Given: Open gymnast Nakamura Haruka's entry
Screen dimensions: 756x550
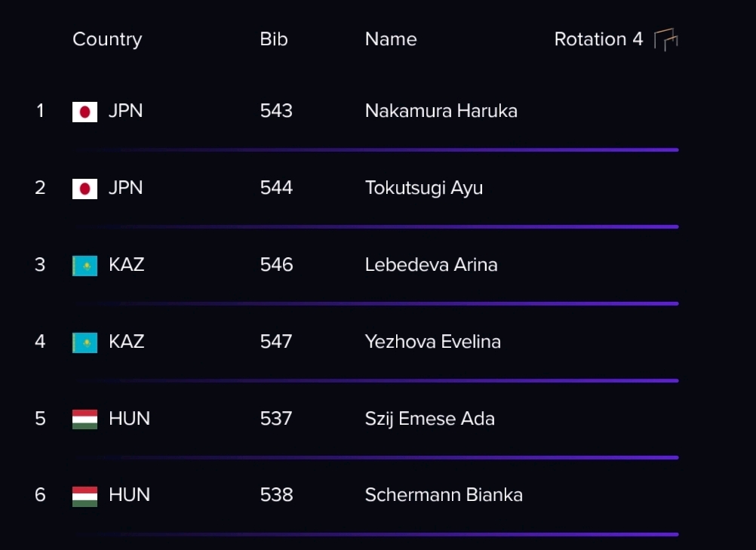Looking at the screenshot, I should pos(441,111).
